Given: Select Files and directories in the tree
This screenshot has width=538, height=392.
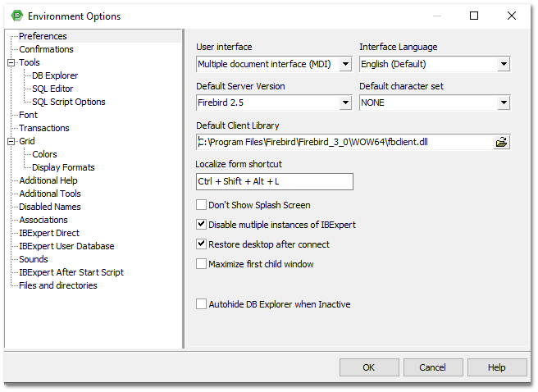Looking at the screenshot, I should pyautogui.click(x=58, y=285).
